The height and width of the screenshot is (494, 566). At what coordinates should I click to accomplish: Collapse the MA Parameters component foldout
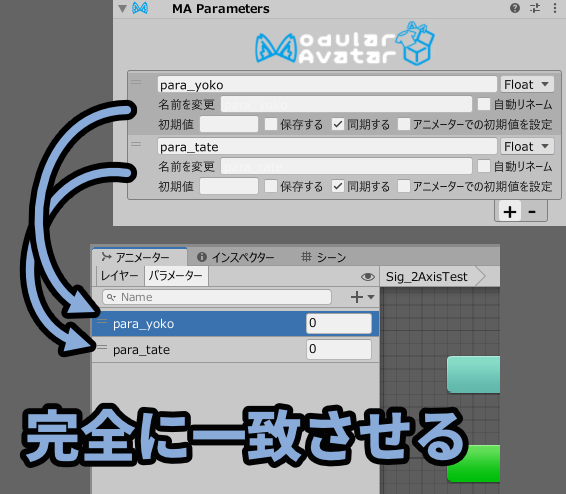(x=122, y=8)
